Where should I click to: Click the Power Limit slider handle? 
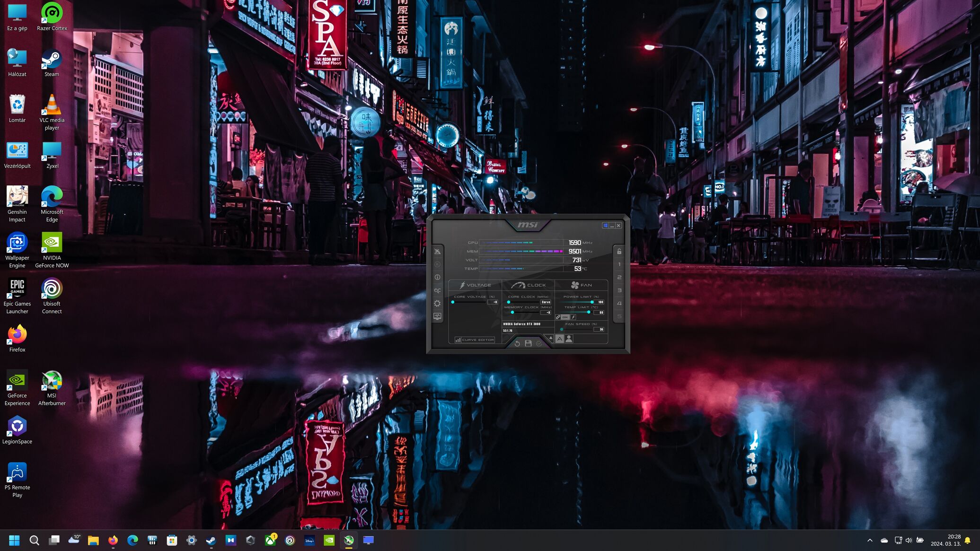pos(592,302)
